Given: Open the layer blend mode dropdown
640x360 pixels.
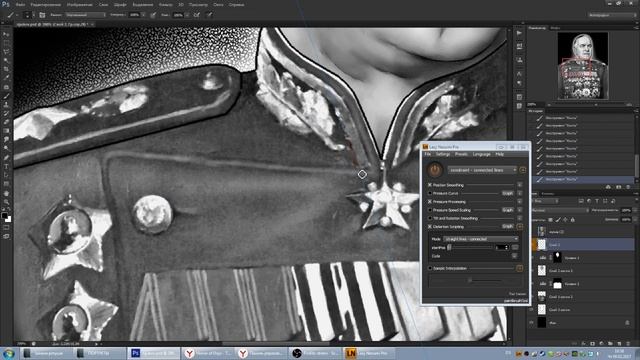Looking at the screenshot, I should pyautogui.click(x=561, y=210).
